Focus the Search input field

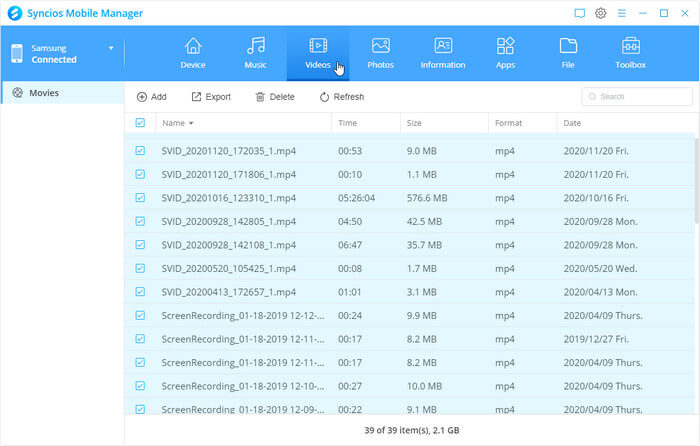[637, 96]
